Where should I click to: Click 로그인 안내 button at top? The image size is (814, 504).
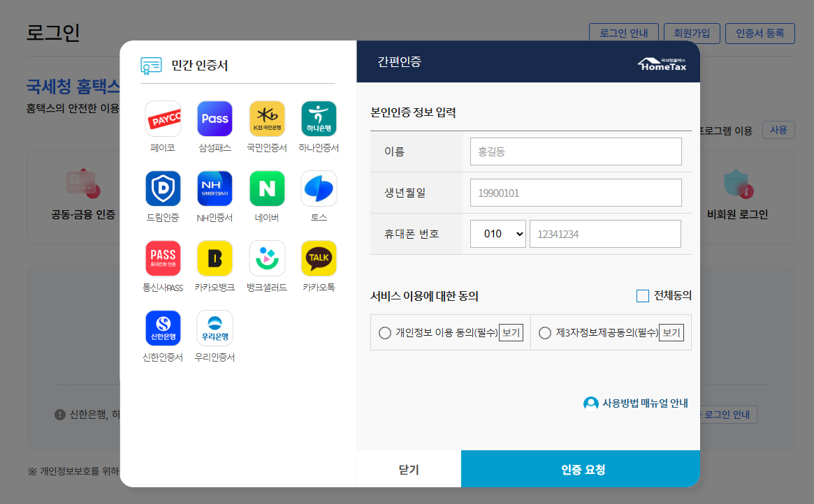[x=623, y=34]
